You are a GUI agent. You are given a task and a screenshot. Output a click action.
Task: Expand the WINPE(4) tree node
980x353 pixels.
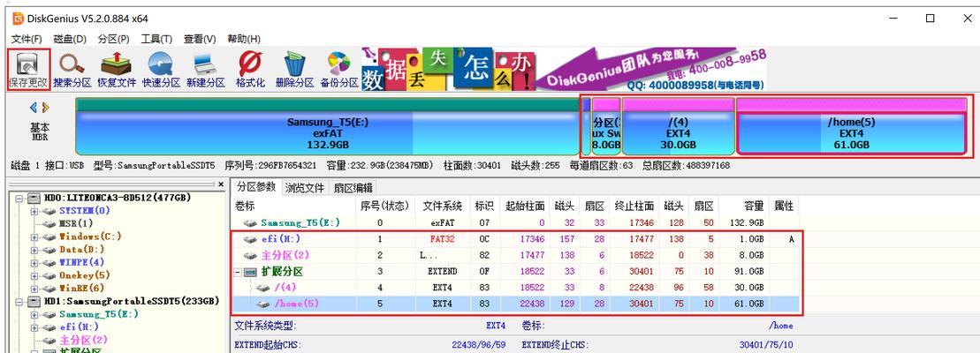point(33,263)
